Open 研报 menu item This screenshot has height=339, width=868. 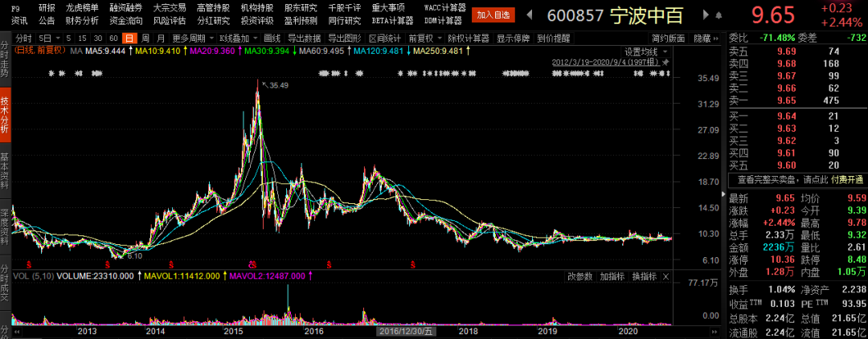(x=47, y=8)
